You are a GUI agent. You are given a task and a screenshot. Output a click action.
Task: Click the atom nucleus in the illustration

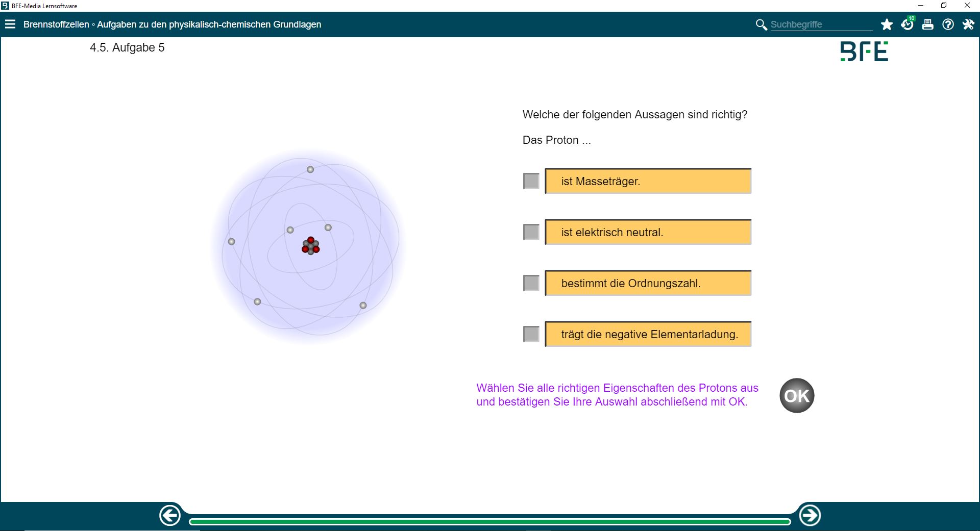310,246
